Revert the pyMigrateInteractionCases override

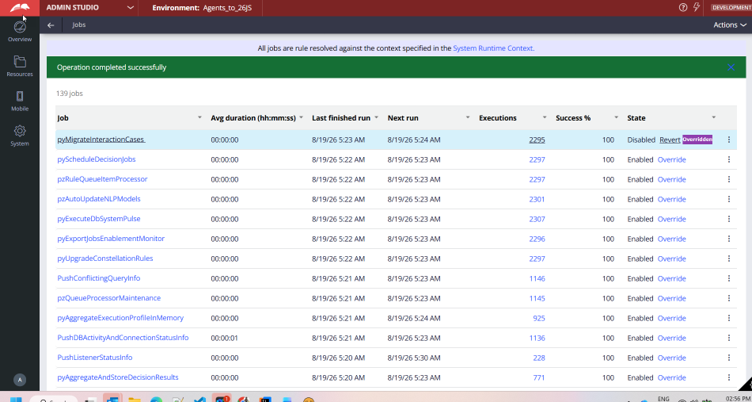[670, 140]
